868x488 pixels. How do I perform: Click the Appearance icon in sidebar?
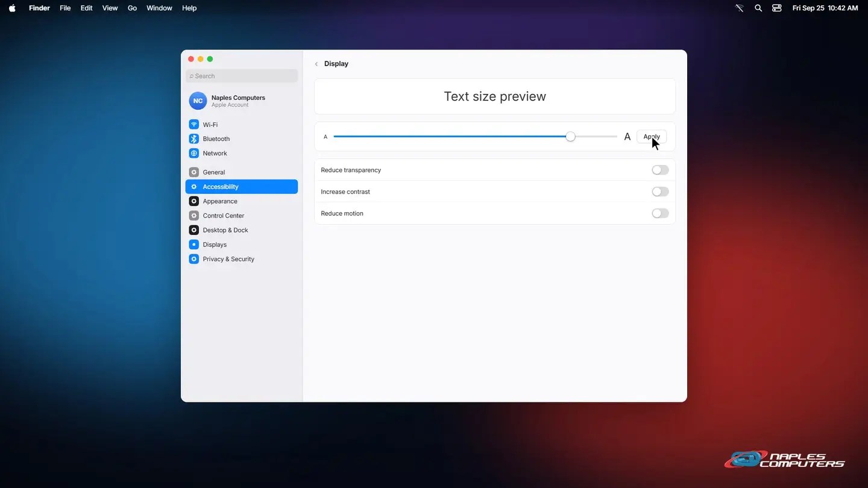[x=193, y=201]
